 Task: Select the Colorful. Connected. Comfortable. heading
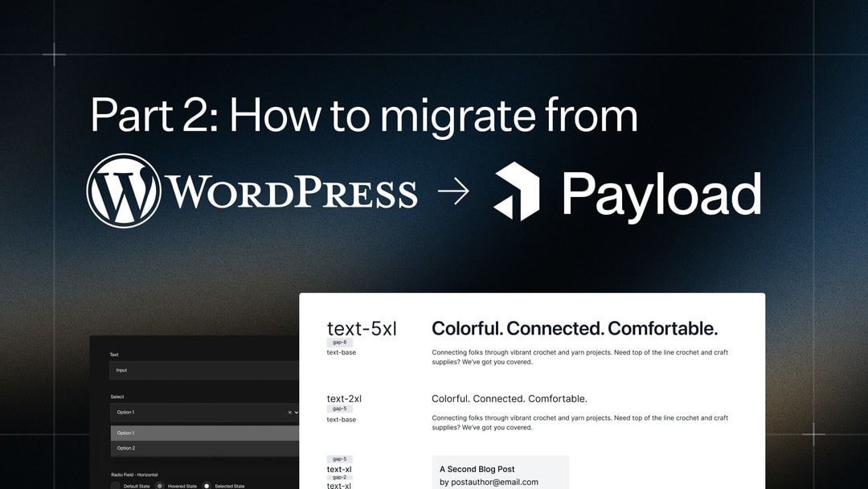coord(574,327)
